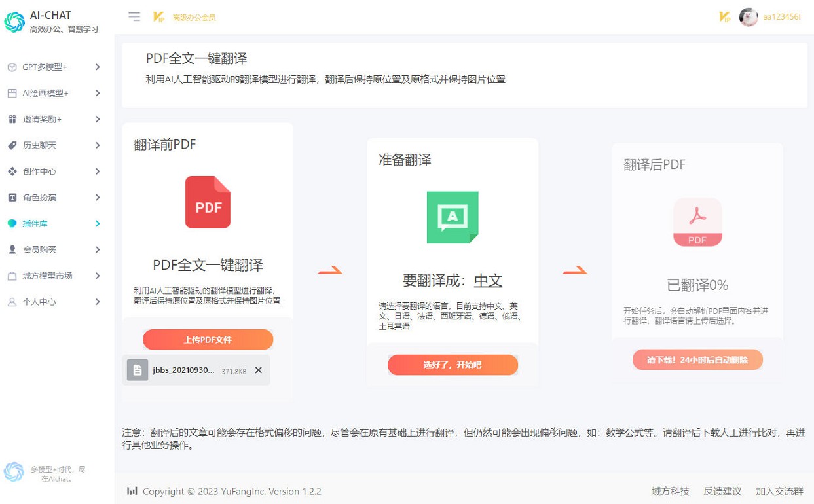
Task: Open the 加入交流群 footer link
Action: 779,491
